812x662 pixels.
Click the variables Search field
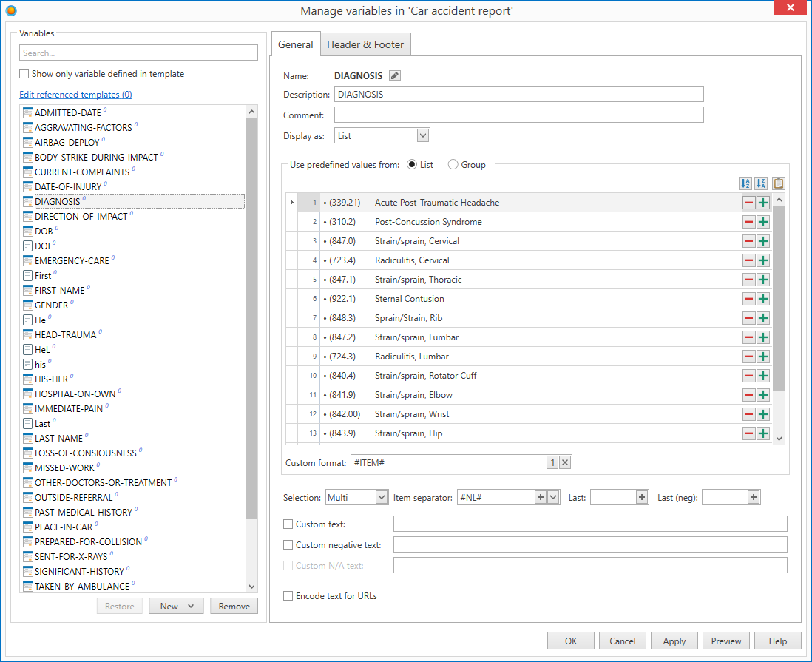coord(138,53)
